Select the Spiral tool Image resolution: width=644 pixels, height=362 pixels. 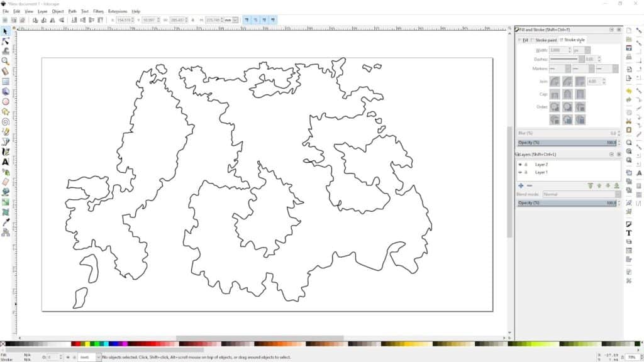5,122
